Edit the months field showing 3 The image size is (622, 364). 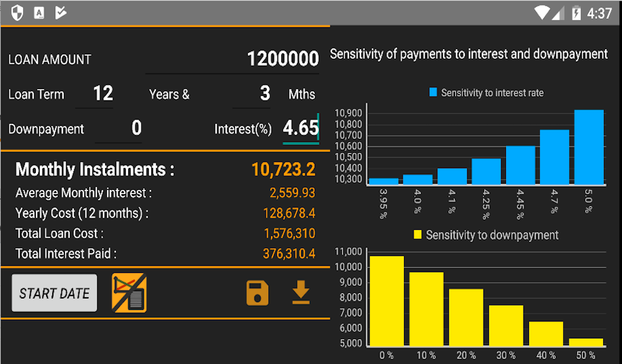pyautogui.click(x=251, y=93)
